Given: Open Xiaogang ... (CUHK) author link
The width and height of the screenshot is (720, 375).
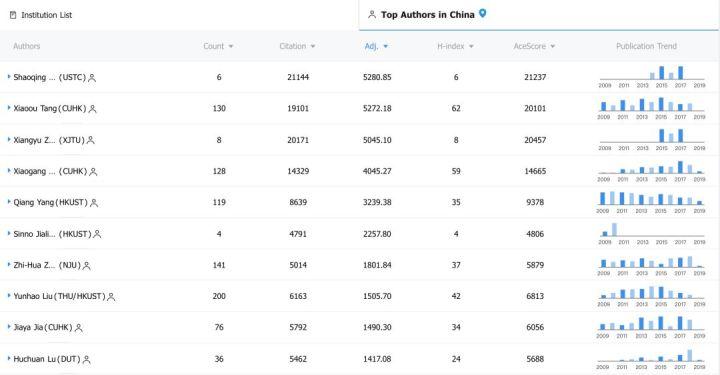Looking at the screenshot, I should coord(50,171).
